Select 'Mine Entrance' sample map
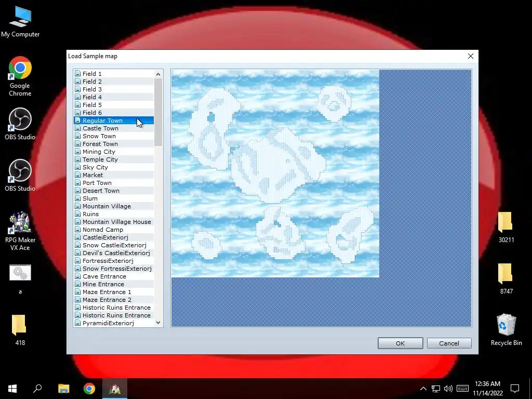The width and height of the screenshot is (532, 399). (x=114, y=284)
